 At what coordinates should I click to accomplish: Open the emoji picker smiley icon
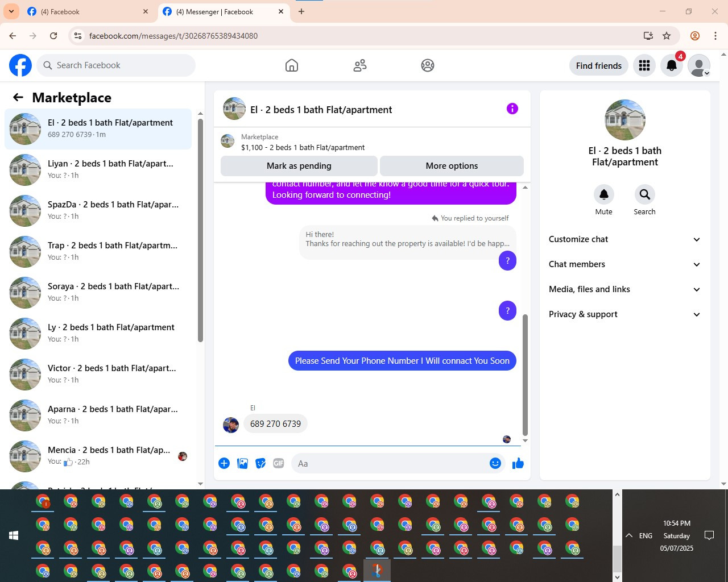pyautogui.click(x=495, y=463)
